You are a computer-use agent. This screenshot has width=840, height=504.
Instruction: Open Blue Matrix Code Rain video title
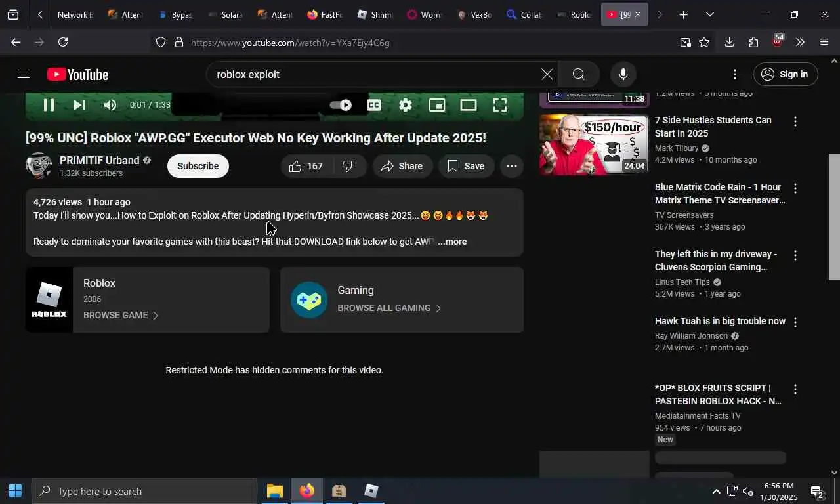coord(720,194)
